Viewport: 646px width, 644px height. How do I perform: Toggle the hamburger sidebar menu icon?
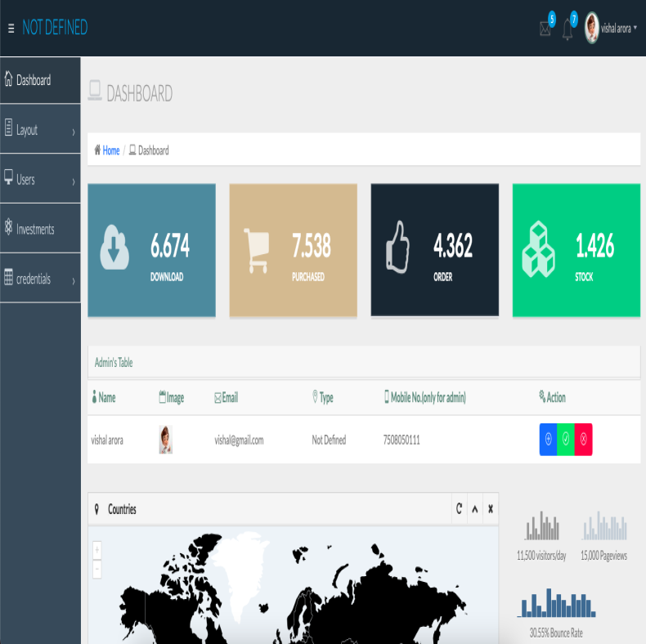11,28
